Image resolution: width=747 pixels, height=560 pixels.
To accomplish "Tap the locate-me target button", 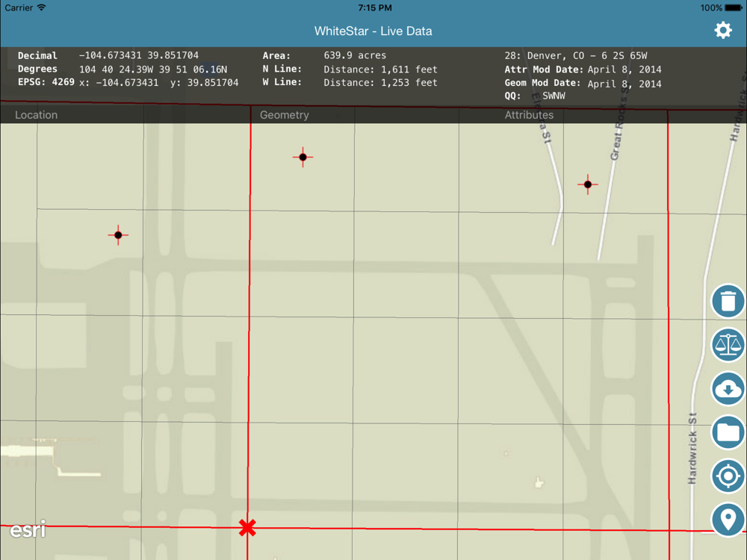I will point(728,476).
